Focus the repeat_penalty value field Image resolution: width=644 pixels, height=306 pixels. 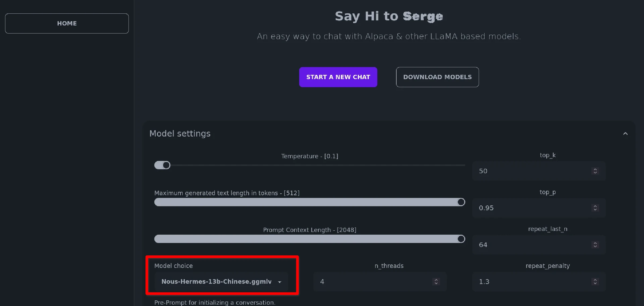point(531,282)
